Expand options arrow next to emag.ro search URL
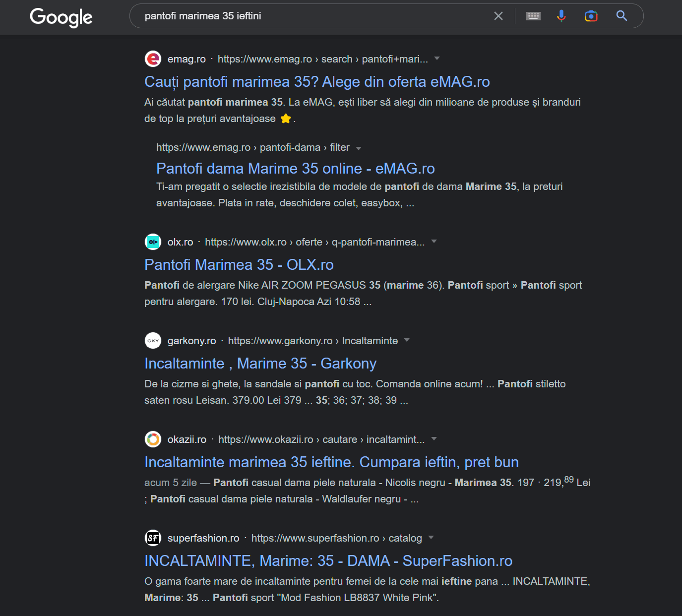The image size is (682, 616). (x=437, y=59)
